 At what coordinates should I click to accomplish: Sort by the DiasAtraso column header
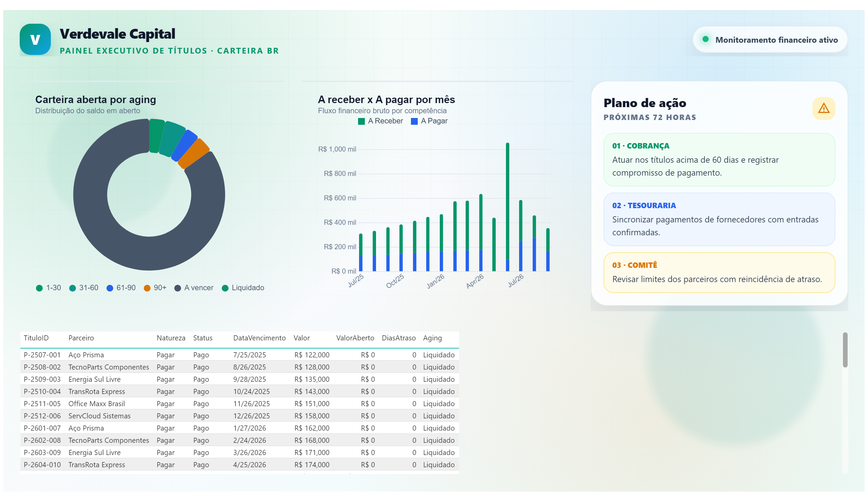(398, 338)
